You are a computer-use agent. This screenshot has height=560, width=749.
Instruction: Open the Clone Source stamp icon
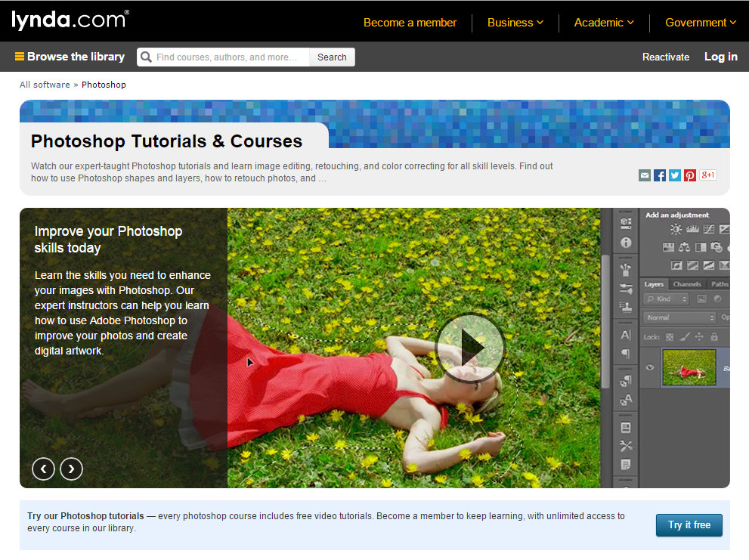coord(626,306)
